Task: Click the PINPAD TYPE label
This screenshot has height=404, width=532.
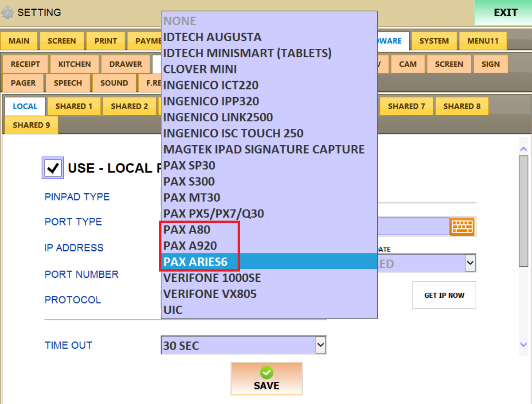Action: pos(77,197)
